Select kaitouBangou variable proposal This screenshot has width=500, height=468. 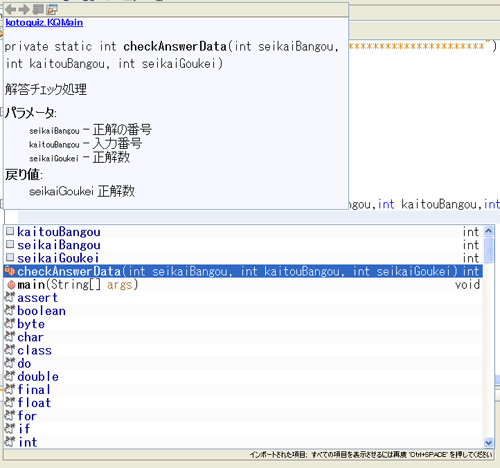pos(243,232)
